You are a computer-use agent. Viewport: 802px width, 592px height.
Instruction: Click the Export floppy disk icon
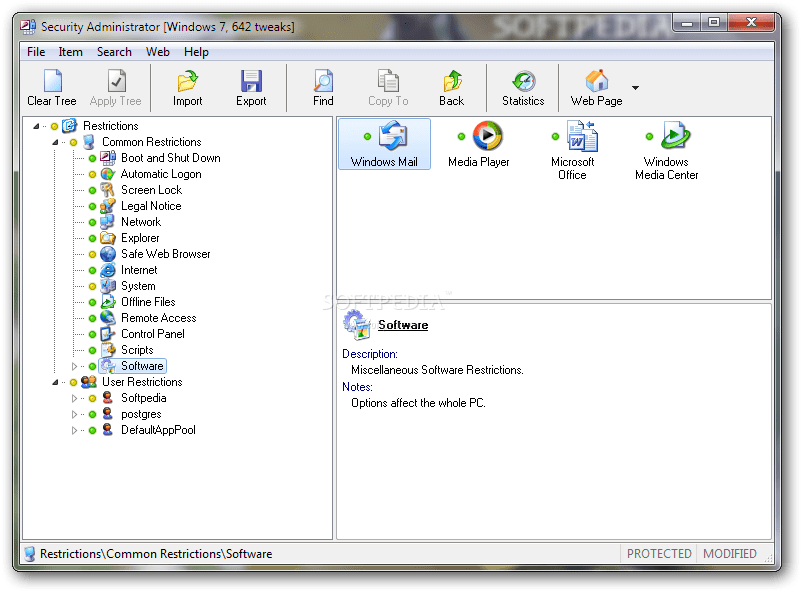(251, 81)
